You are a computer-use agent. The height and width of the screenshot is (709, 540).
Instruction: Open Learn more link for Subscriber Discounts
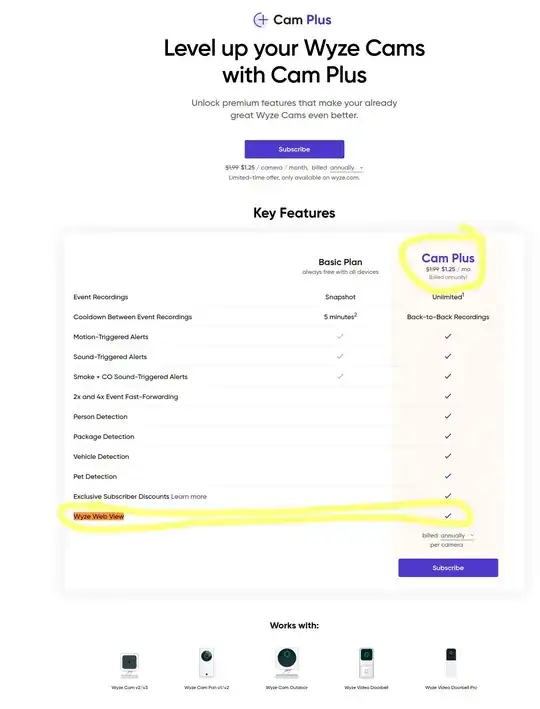point(189,496)
